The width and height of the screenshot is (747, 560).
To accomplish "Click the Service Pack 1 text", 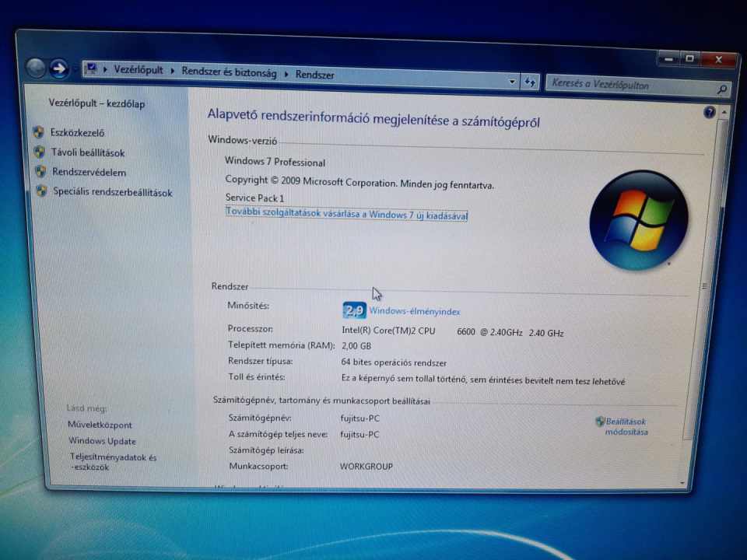I will pos(254,198).
